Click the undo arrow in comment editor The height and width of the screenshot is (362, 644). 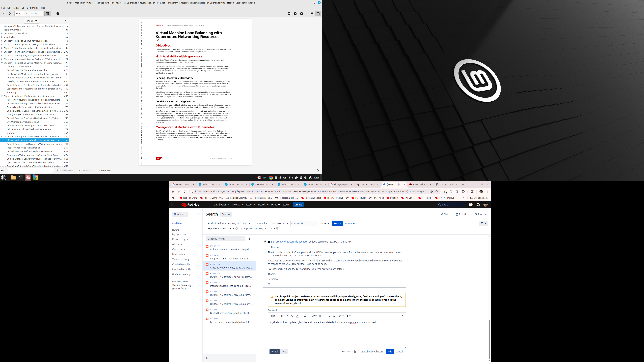tap(343, 352)
